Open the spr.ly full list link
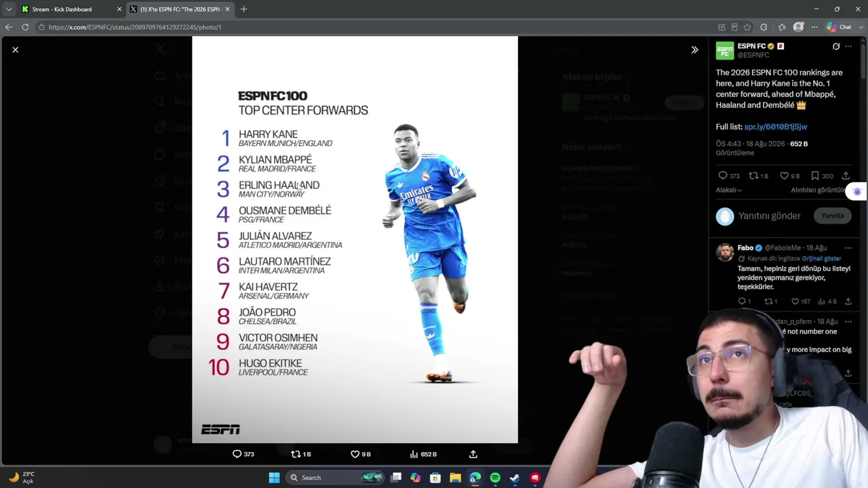Viewport: 868px width, 488px height. pyautogui.click(x=775, y=127)
